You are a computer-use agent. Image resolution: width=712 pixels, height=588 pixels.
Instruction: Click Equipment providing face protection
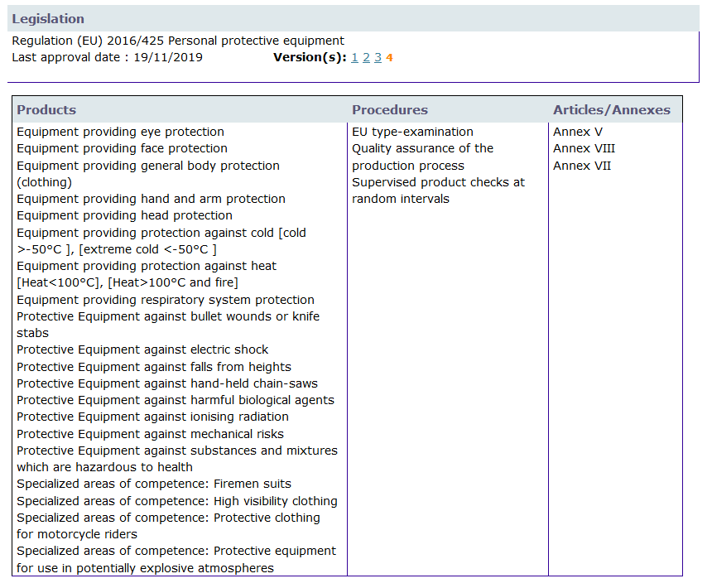(123, 148)
